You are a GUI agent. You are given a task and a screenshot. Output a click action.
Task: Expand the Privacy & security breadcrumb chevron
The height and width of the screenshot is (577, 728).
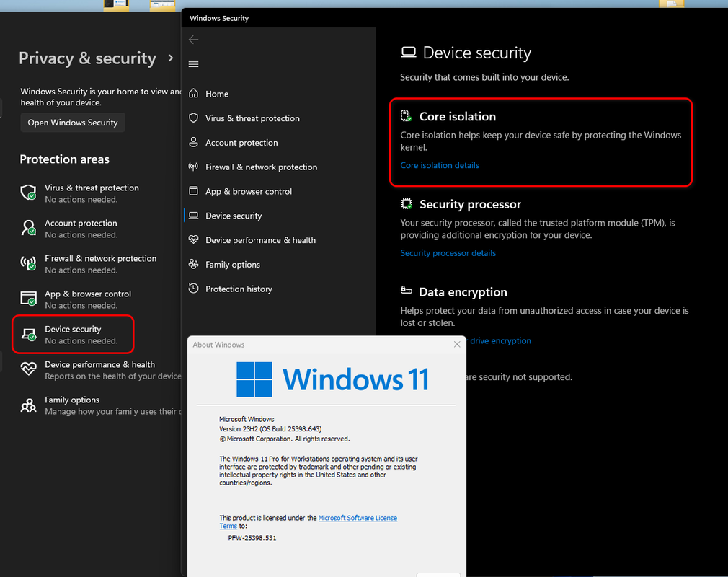(171, 58)
